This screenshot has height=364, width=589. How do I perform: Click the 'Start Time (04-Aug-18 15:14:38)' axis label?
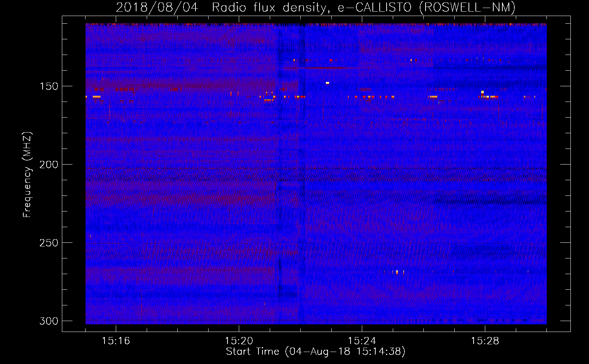316,352
